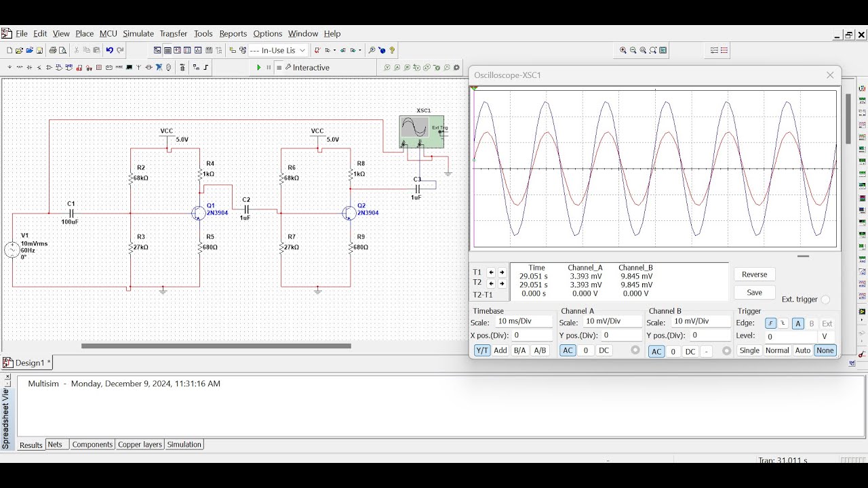Click the Reverse button on oscilloscope
This screenshot has height=488, width=868.
pos(754,274)
